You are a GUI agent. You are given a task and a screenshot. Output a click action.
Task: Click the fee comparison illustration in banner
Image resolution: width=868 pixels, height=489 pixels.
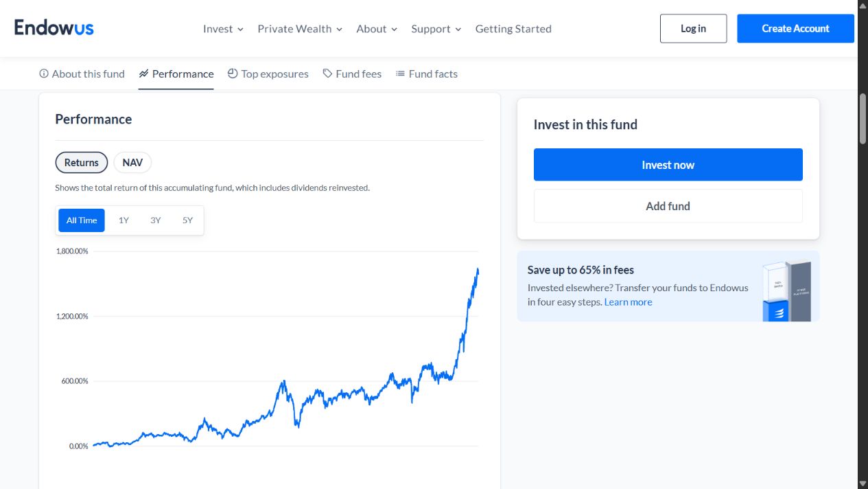(786, 291)
